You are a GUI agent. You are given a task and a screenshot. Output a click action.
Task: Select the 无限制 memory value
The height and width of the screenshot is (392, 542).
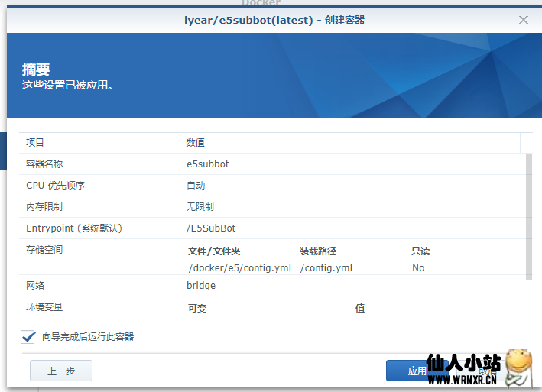[200, 207]
